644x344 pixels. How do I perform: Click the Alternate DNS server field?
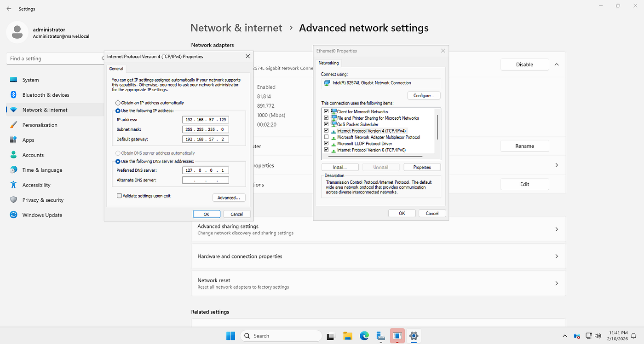[206, 180]
